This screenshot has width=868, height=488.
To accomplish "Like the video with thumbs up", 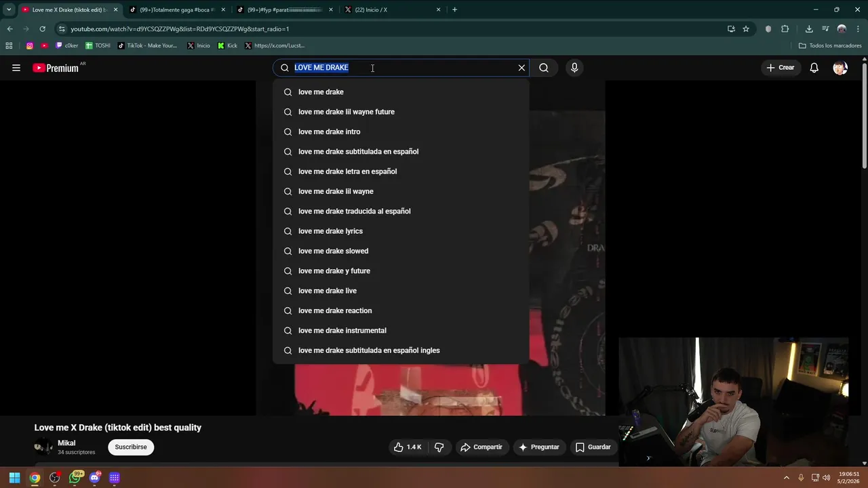I will tap(408, 447).
